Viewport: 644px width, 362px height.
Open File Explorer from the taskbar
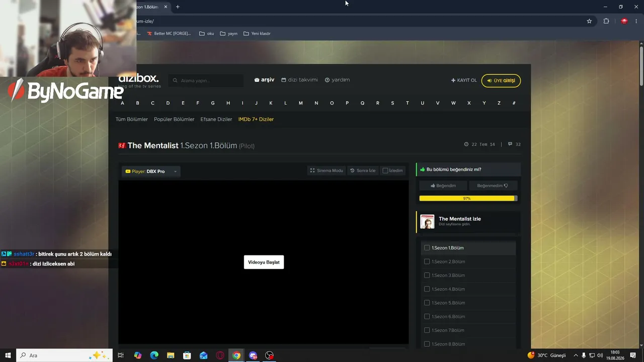[171, 355]
